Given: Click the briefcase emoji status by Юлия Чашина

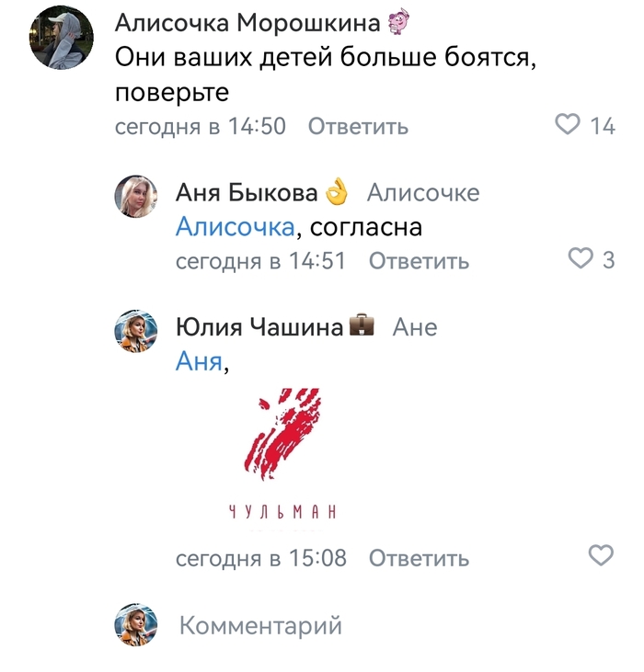Looking at the screenshot, I should coord(362,325).
